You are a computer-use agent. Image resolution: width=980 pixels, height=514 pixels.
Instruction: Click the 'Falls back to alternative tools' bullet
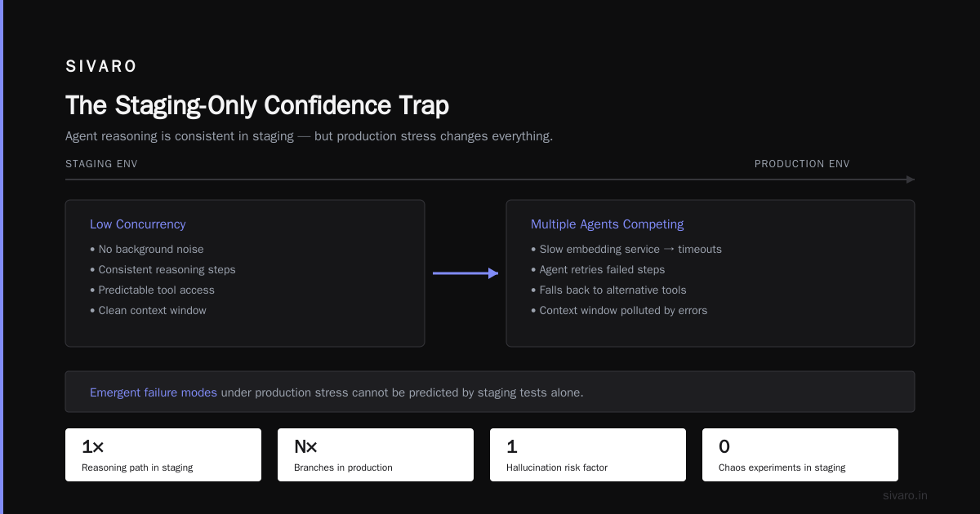[608, 290]
